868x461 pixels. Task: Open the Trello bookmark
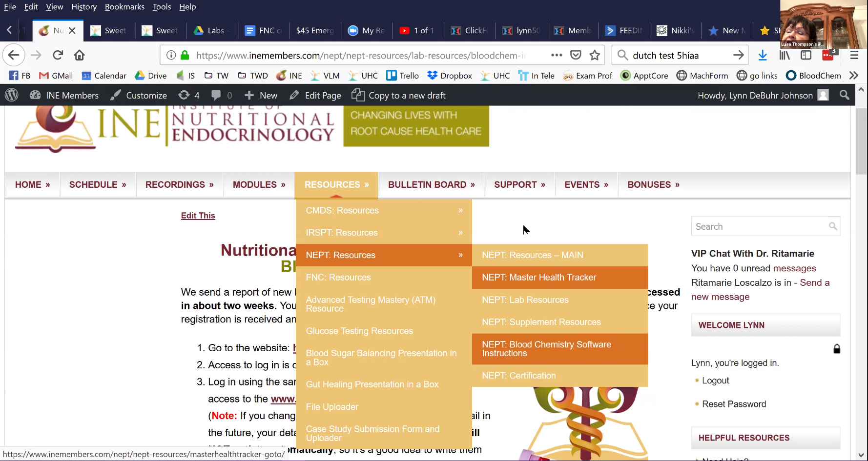402,76
